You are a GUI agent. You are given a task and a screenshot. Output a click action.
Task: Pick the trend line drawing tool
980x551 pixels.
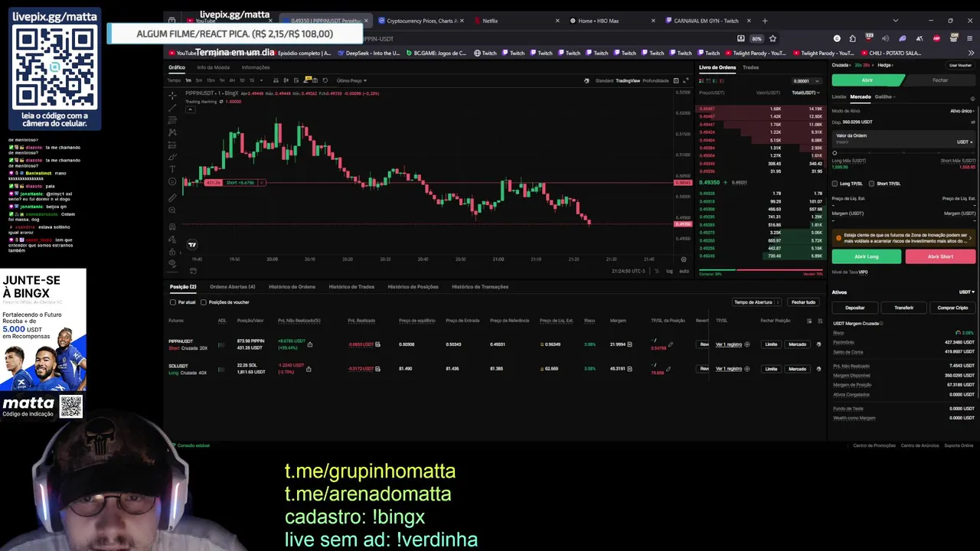click(172, 108)
